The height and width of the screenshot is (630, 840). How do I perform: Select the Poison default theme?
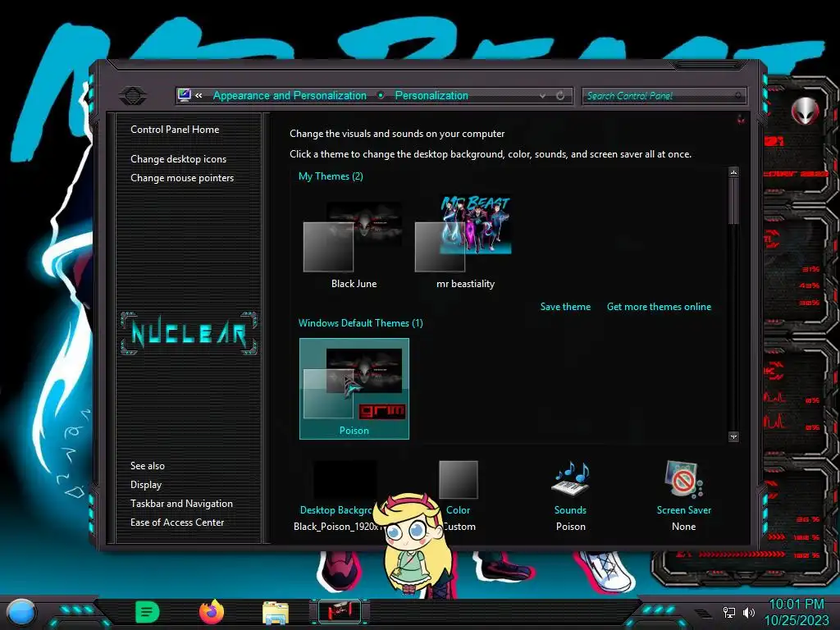[354, 389]
